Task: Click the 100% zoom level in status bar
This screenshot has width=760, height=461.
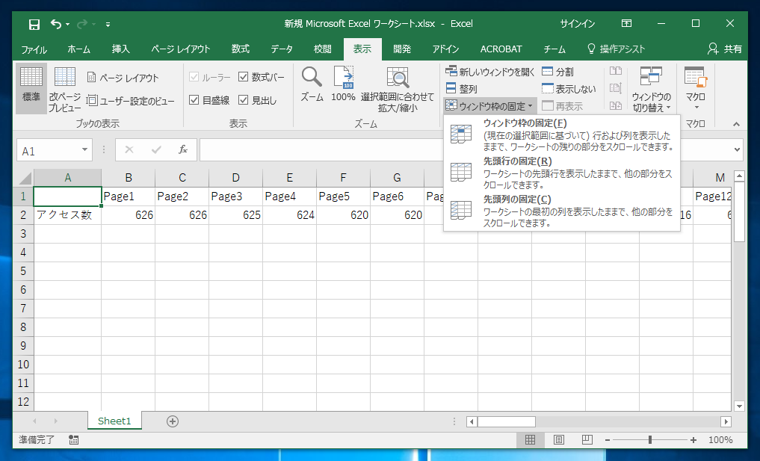Action: pyautogui.click(x=720, y=440)
